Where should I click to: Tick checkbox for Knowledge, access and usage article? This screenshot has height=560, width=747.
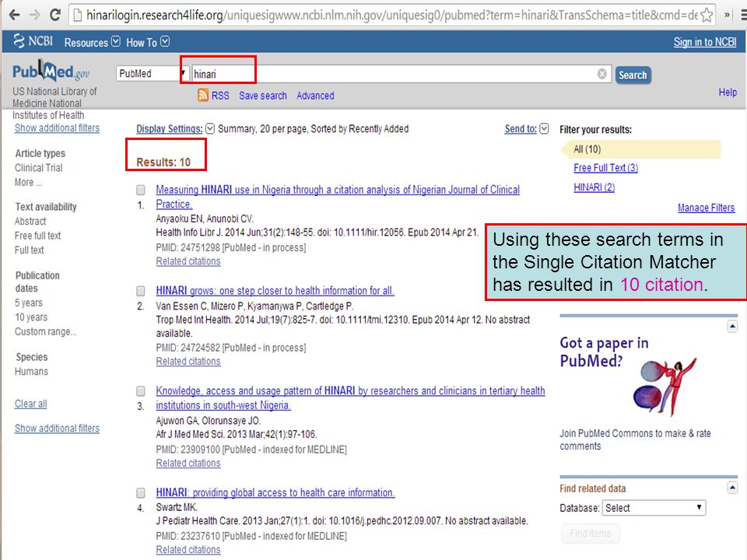click(141, 391)
